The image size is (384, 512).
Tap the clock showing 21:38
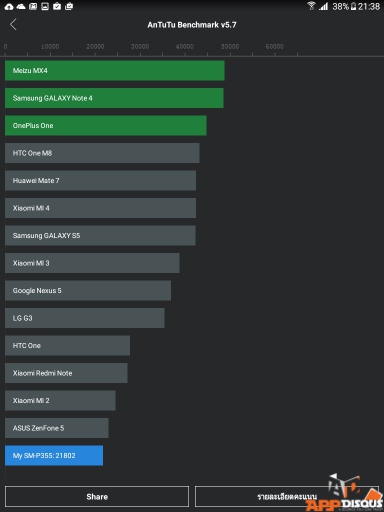[369, 6]
